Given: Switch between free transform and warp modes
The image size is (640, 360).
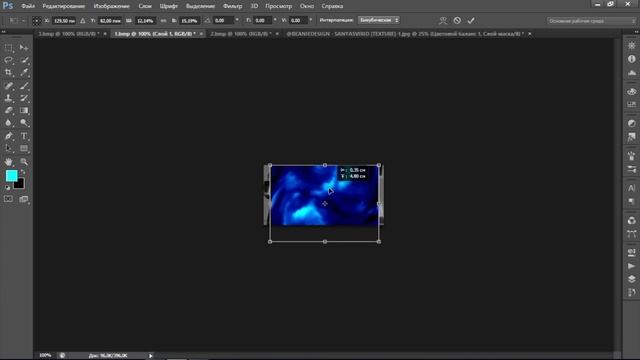Looking at the screenshot, I should click(x=442, y=20).
